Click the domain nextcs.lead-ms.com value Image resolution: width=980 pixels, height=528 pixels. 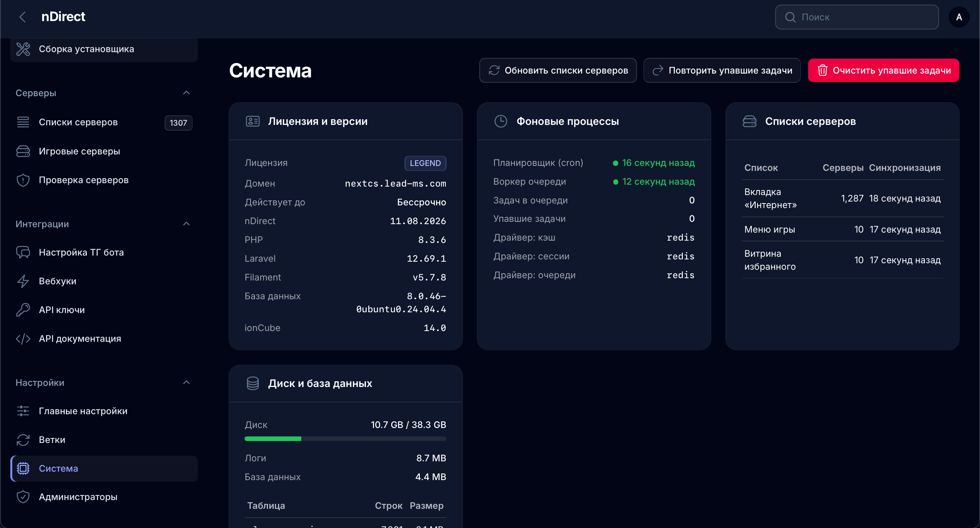(x=395, y=184)
